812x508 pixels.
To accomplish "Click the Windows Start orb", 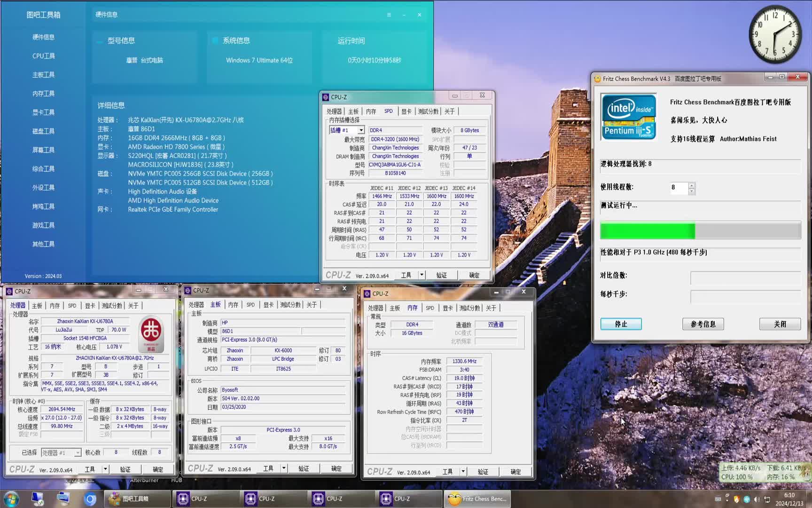I will tap(11, 499).
